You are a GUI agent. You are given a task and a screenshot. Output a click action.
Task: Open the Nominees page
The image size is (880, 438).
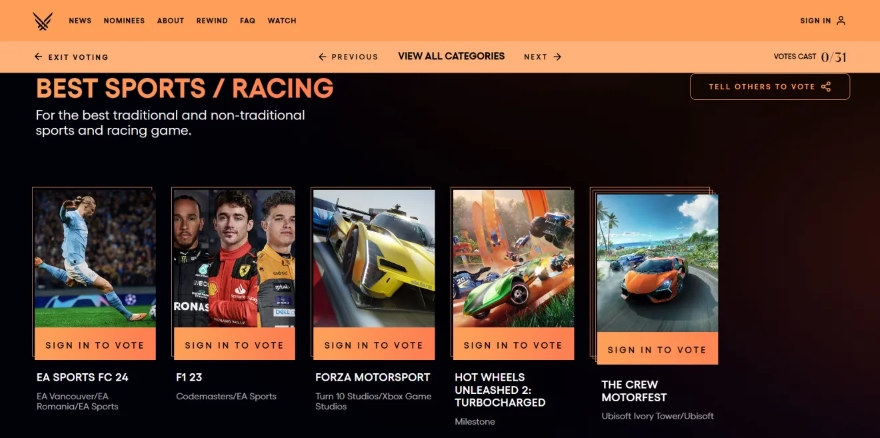[x=124, y=21]
